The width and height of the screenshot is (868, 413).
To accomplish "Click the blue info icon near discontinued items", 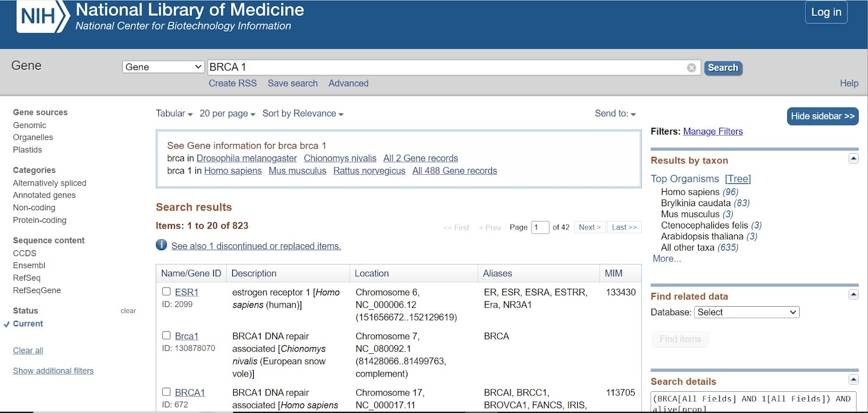I will [161, 245].
